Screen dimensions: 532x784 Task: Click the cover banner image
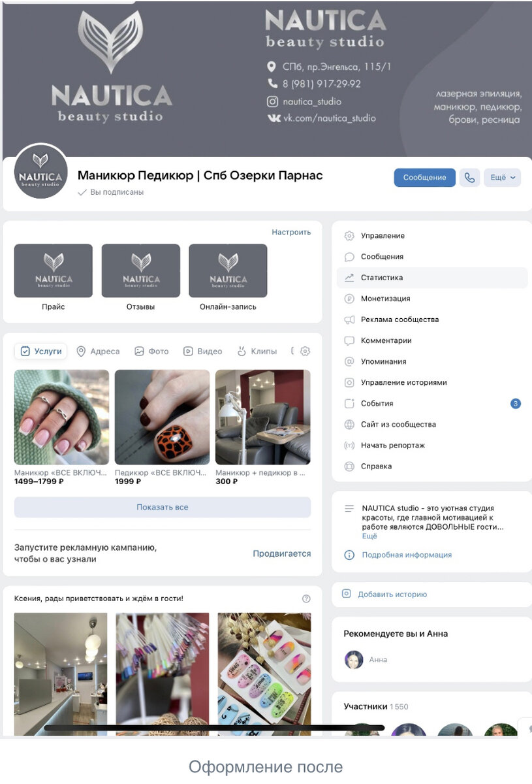coord(267,79)
